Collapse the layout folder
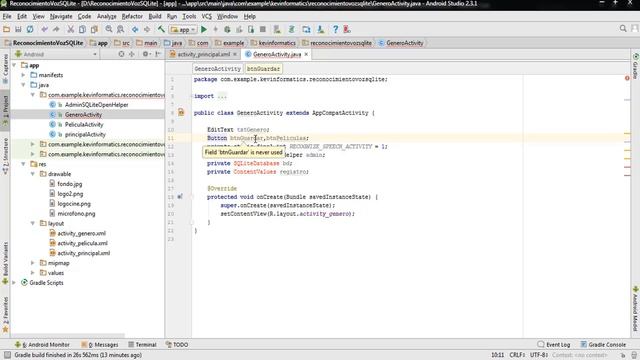 pos(33,224)
